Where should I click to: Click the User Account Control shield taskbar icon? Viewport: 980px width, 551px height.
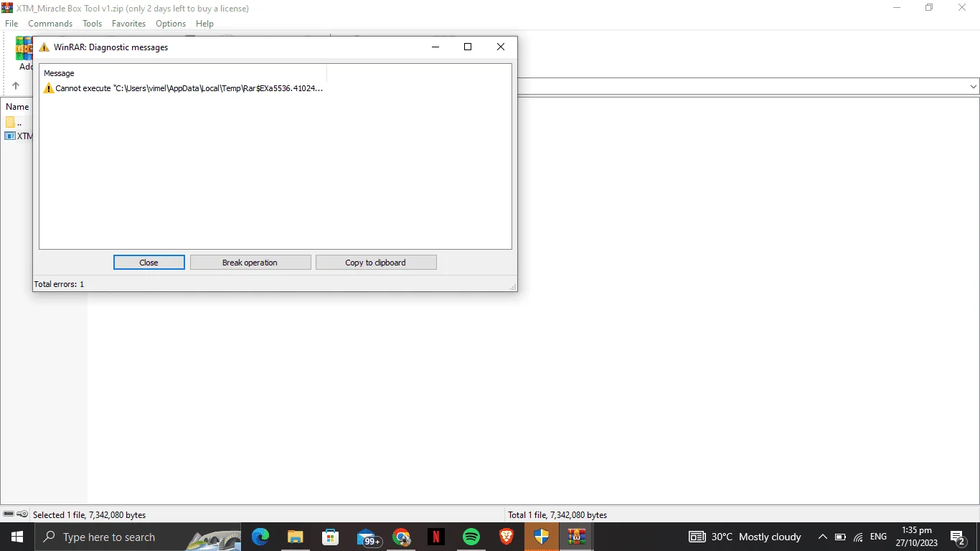[x=542, y=537]
